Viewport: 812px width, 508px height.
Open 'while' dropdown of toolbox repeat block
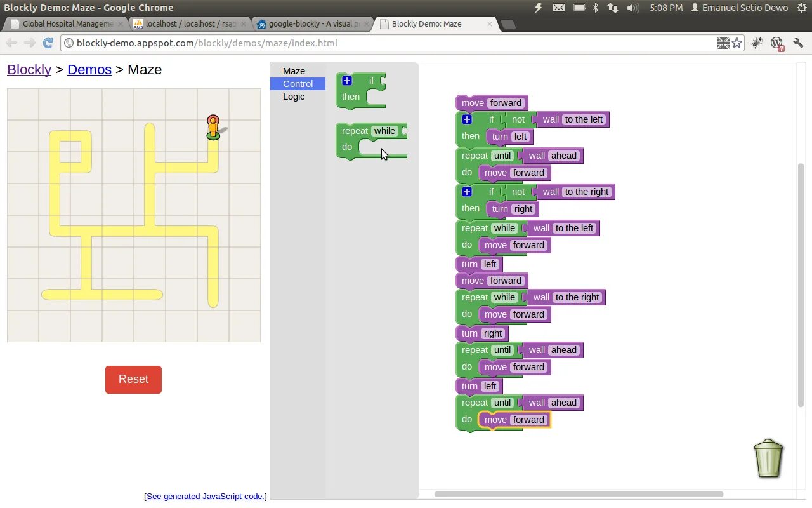tap(384, 131)
